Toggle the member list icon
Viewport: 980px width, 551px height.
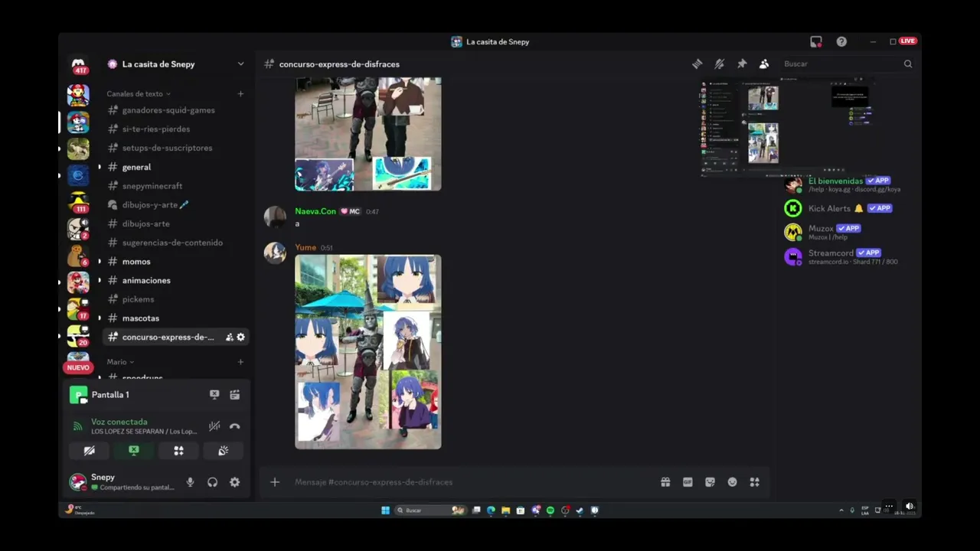tap(763, 64)
